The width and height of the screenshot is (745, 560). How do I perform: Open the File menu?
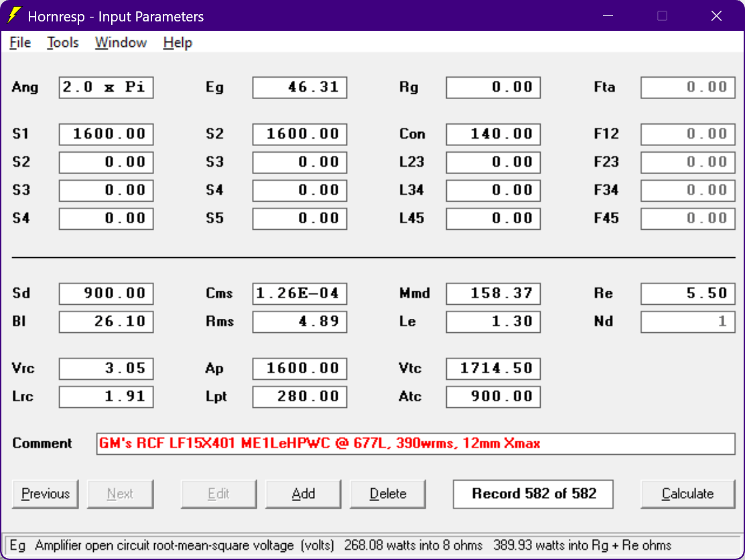point(20,43)
